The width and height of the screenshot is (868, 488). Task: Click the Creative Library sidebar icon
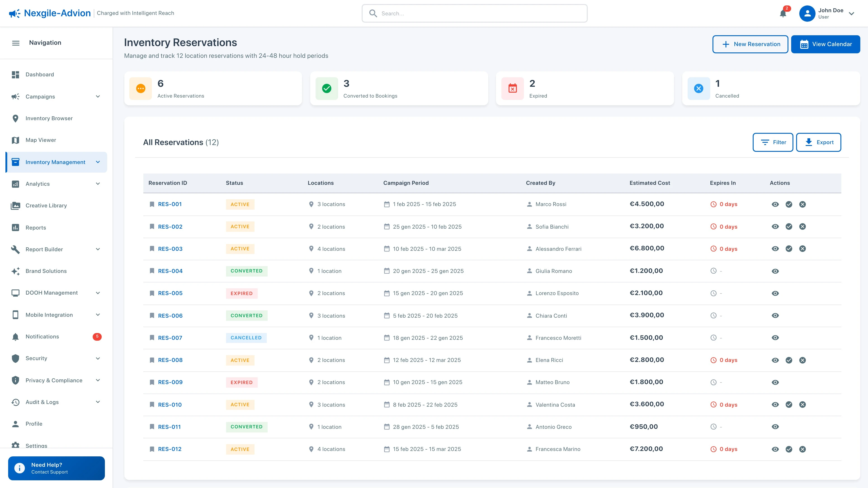click(x=16, y=205)
